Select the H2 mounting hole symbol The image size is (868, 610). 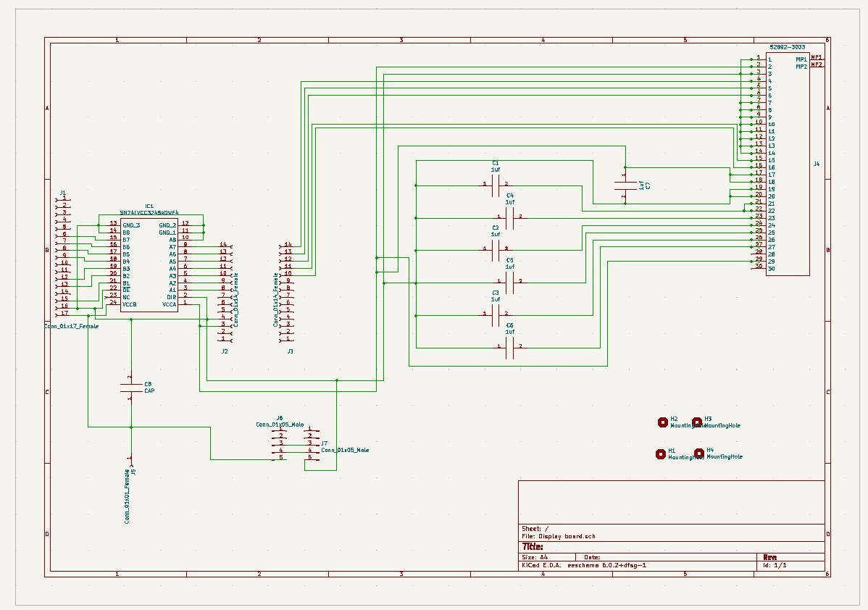pyautogui.click(x=663, y=422)
